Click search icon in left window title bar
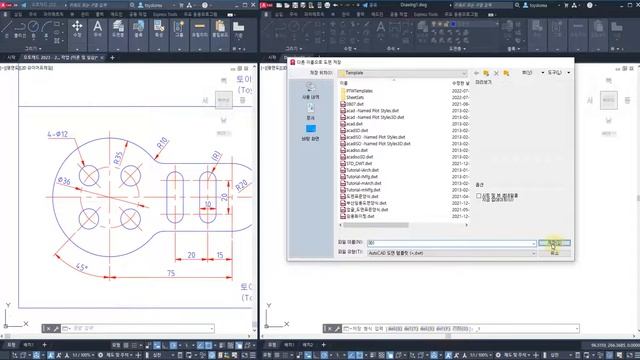640x360 pixels. pos(132,5)
